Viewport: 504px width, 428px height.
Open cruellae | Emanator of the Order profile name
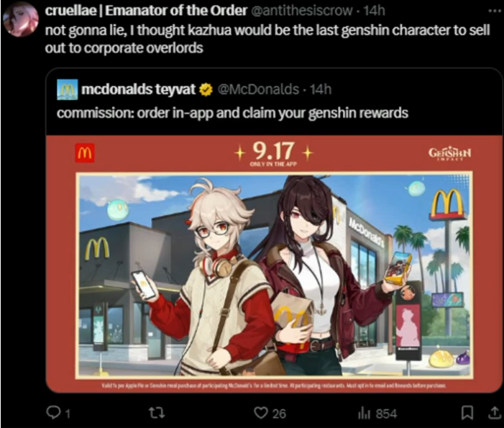pos(146,11)
